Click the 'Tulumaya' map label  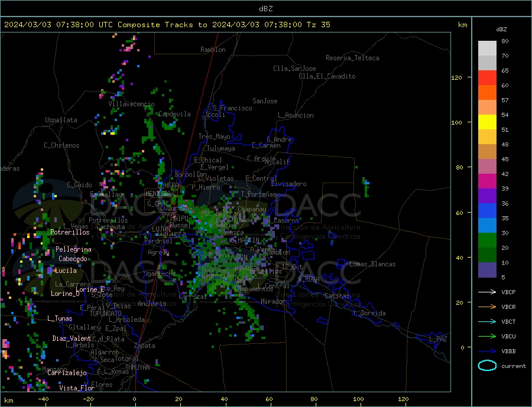pos(221,148)
